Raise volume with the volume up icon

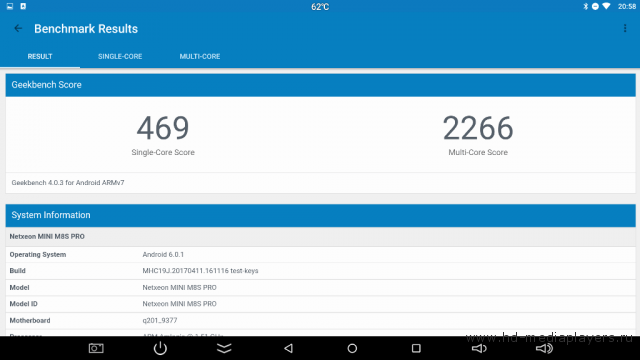tap(544, 348)
